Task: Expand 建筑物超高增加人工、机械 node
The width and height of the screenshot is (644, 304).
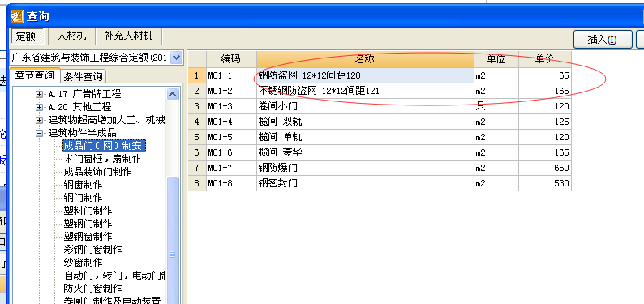Action: [40, 120]
